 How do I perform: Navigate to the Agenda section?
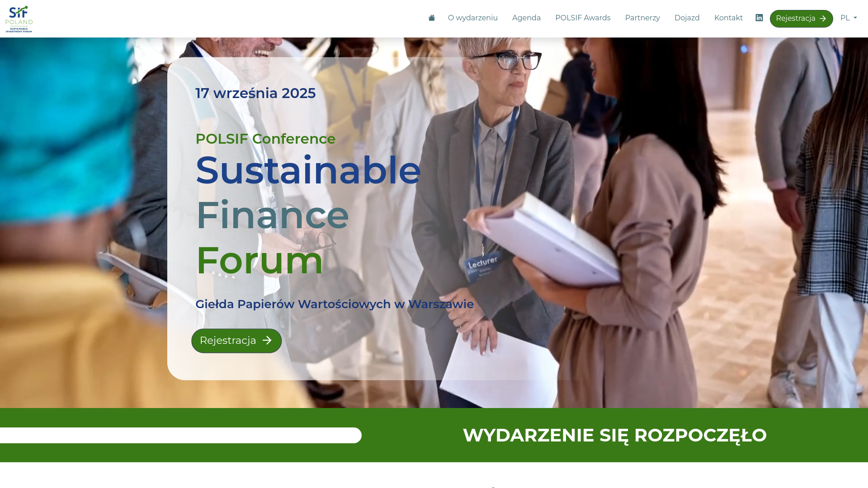tap(526, 18)
